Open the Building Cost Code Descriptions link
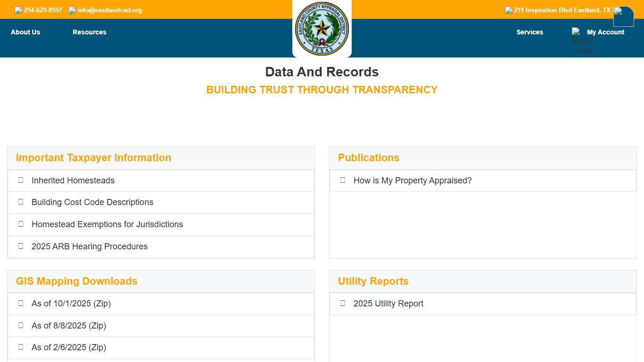The width and height of the screenshot is (644, 362). pyautogui.click(x=92, y=202)
